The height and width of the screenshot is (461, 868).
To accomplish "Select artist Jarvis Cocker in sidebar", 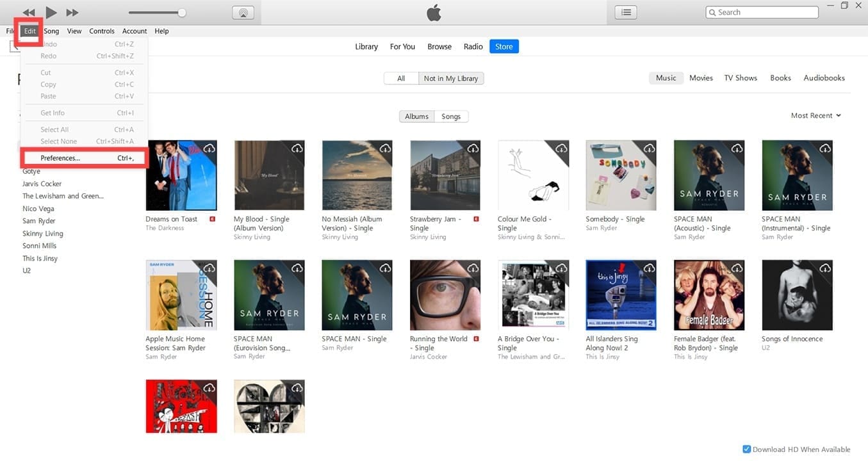I will (42, 184).
